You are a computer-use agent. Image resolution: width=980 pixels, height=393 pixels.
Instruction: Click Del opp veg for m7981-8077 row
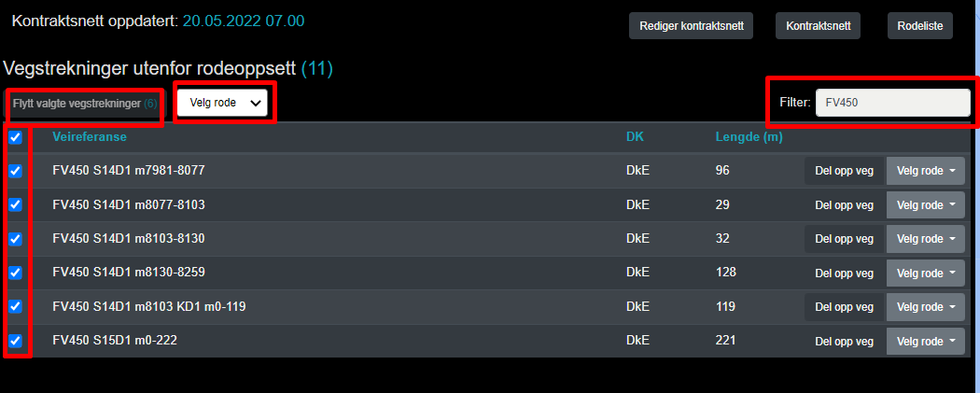pos(844,172)
